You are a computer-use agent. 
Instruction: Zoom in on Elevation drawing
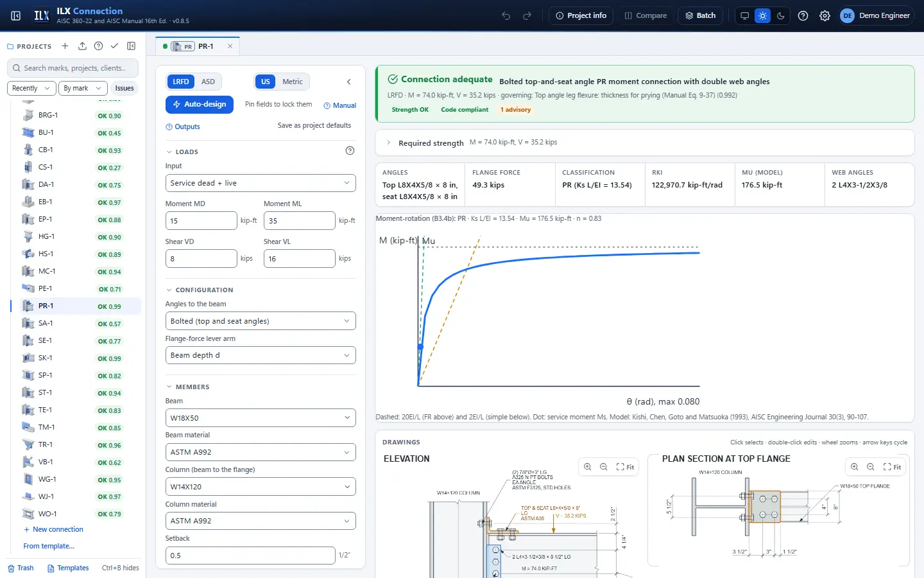(587, 467)
